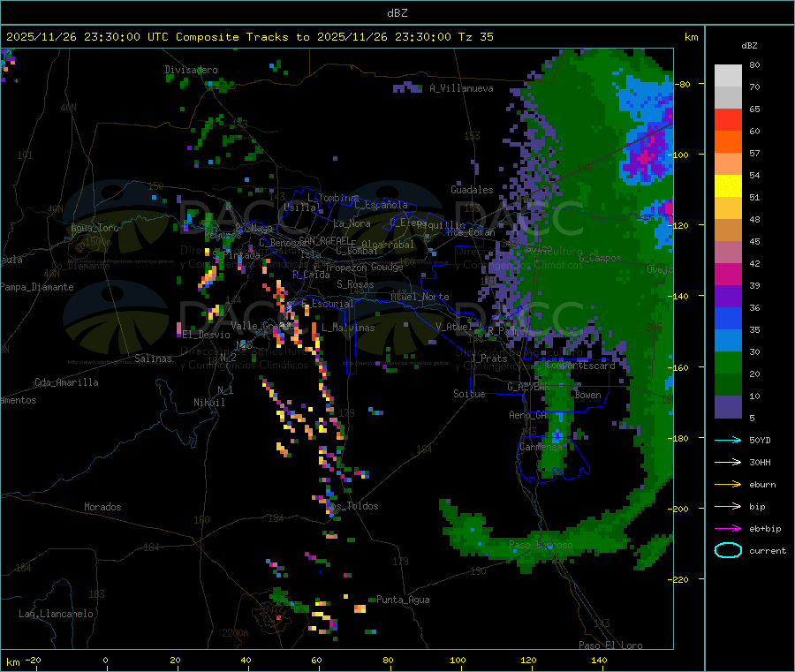Click the 80 dBZ white legend swatch
795x672 pixels.
point(728,76)
